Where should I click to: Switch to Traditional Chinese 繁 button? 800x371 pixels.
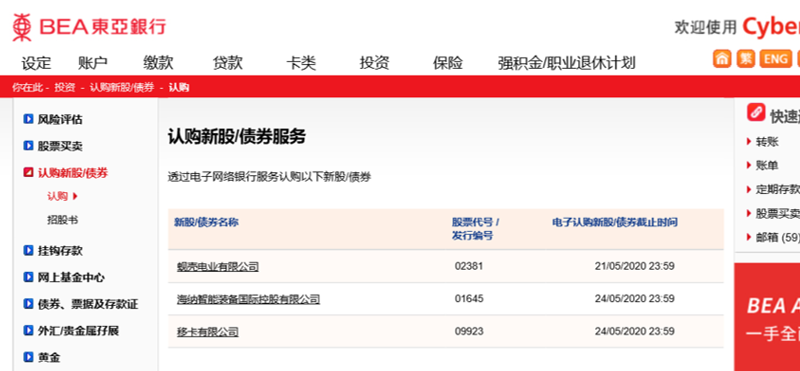(x=745, y=59)
